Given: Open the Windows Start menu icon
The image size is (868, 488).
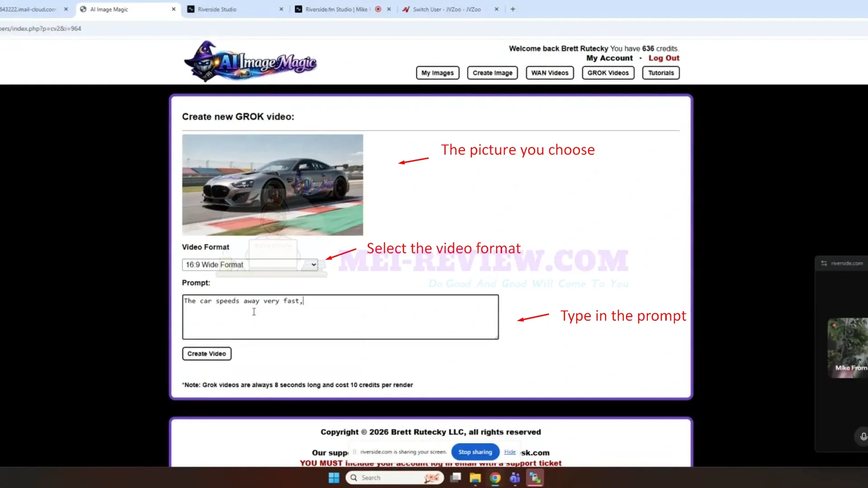Looking at the screenshot, I should tap(334, 478).
